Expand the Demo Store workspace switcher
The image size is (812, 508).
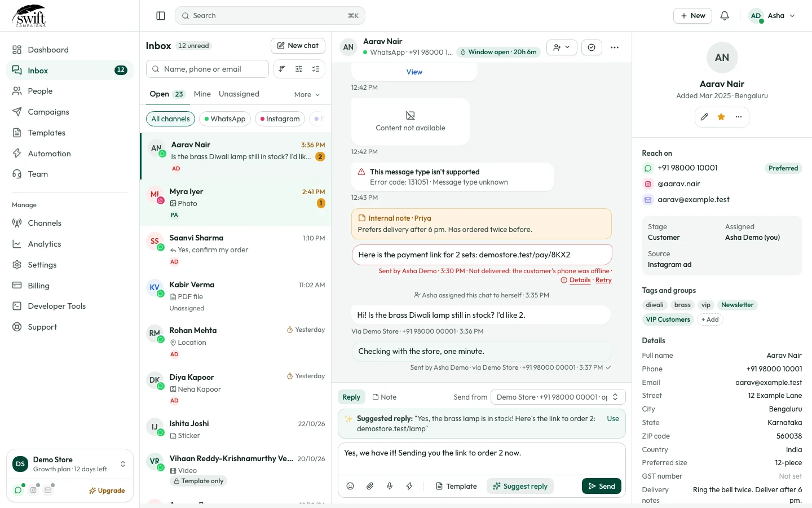click(70, 464)
